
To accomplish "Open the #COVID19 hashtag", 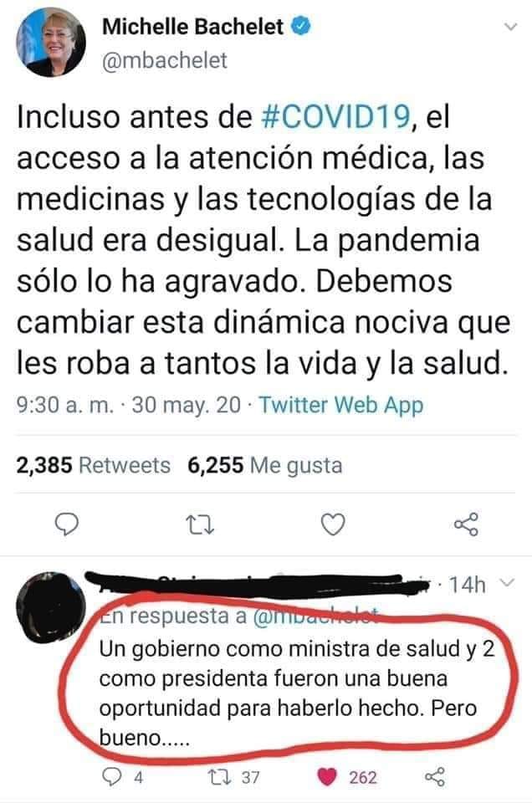I will [x=336, y=117].
